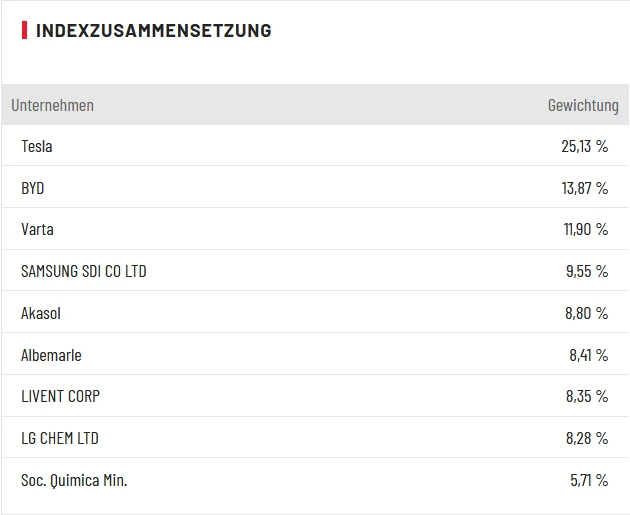Select the Tesla company name
The width and height of the screenshot is (630, 515).
coord(37,146)
